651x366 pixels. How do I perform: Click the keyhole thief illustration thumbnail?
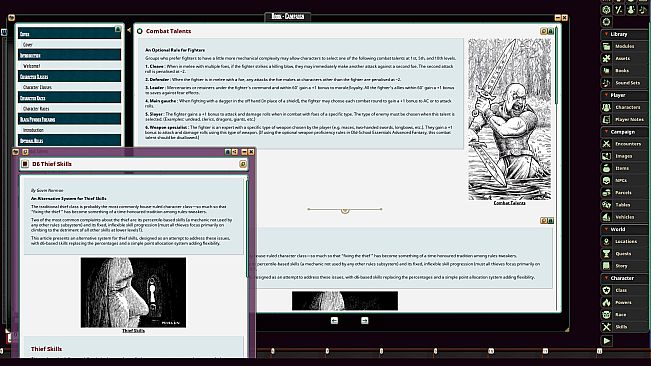point(133,293)
